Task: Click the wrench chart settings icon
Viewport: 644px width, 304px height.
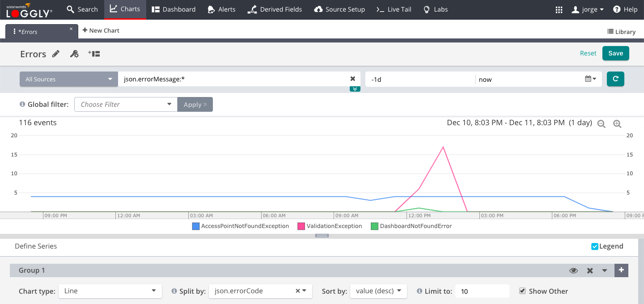Action: point(74,54)
